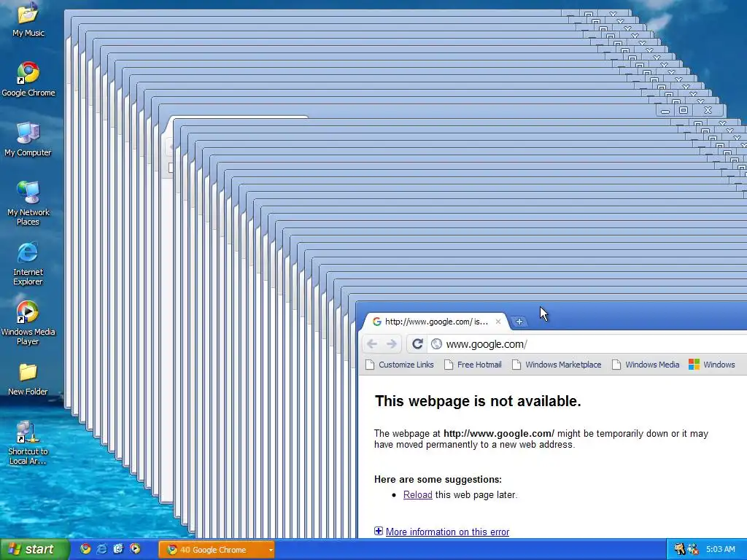
Task: Launch Chrome from the Quick Launch bar
Action: coord(85,549)
